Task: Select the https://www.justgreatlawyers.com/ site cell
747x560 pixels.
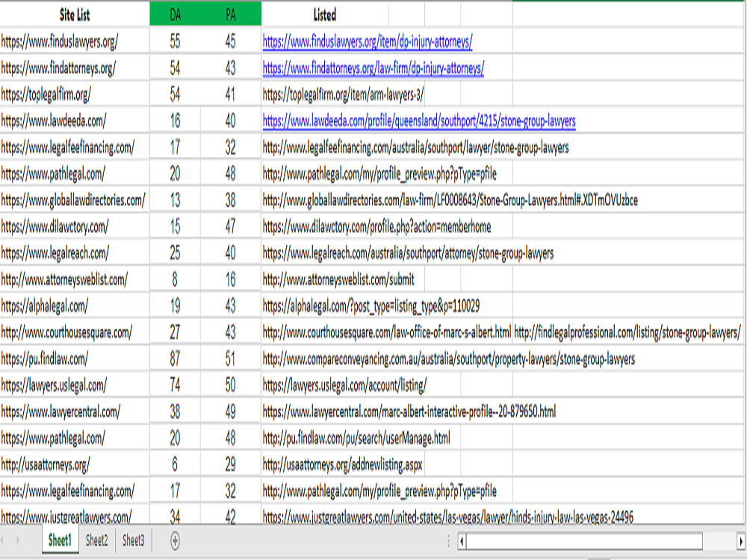Action: [x=74, y=516]
